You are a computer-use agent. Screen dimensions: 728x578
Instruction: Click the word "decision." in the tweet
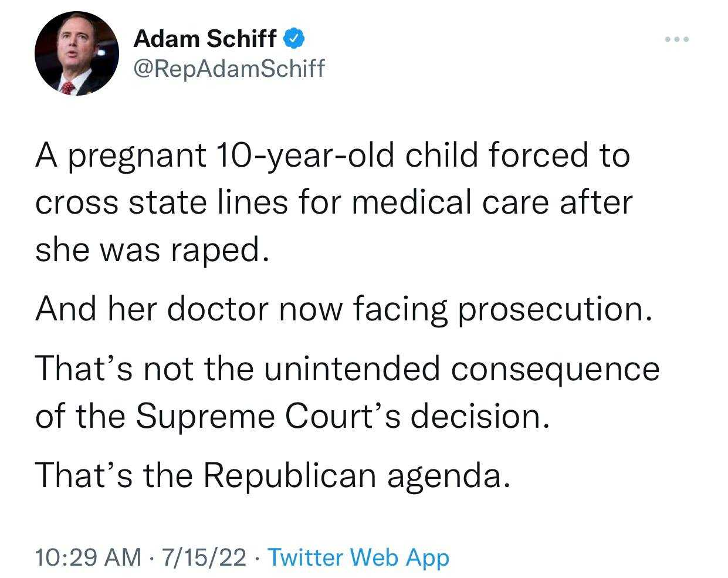[480, 417]
